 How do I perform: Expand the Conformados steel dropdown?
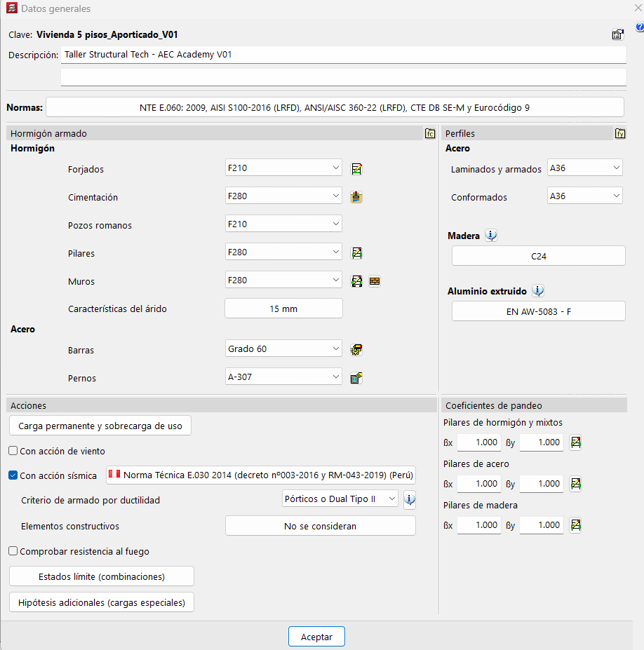coord(584,196)
